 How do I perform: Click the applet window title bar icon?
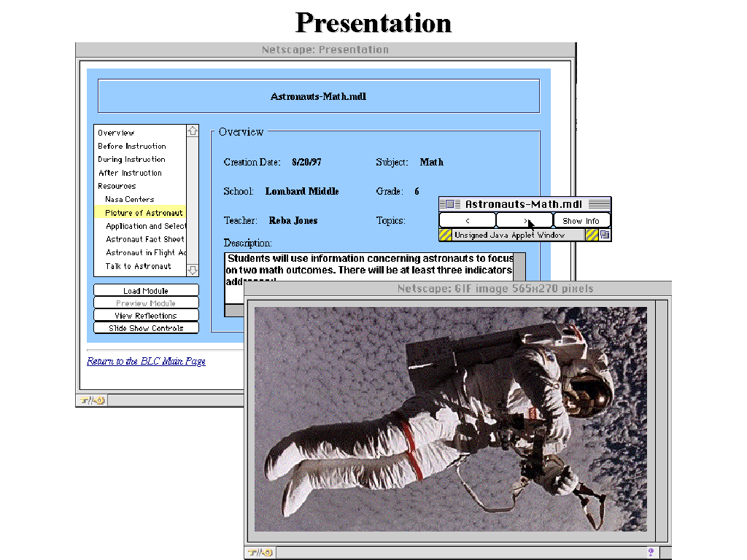pyautogui.click(x=449, y=204)
